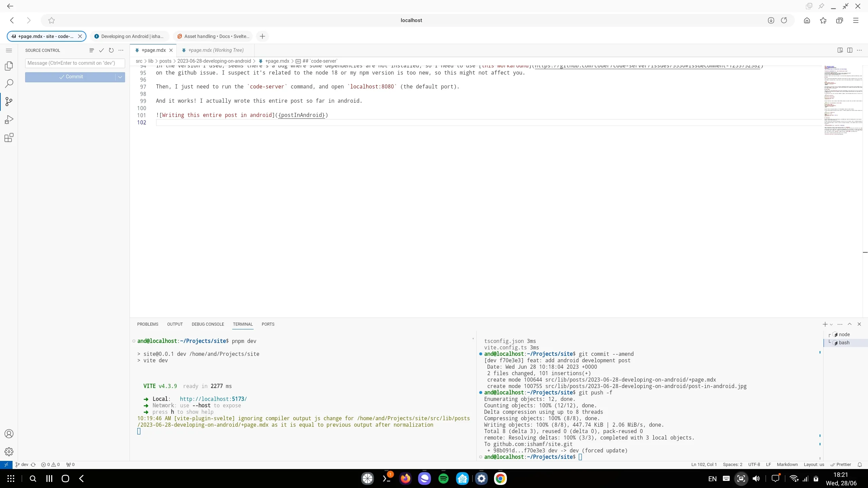Open the Accounts icon in the activity bar

tap(9, 434)
